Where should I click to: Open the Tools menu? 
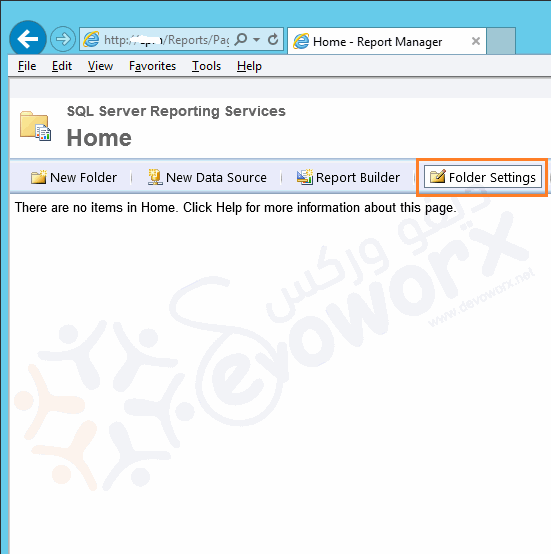click(206, 66)
